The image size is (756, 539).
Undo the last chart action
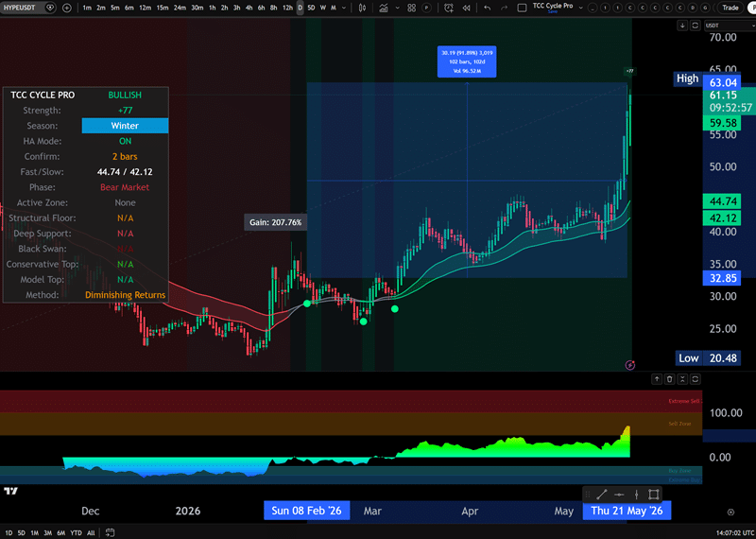point(488,8)
